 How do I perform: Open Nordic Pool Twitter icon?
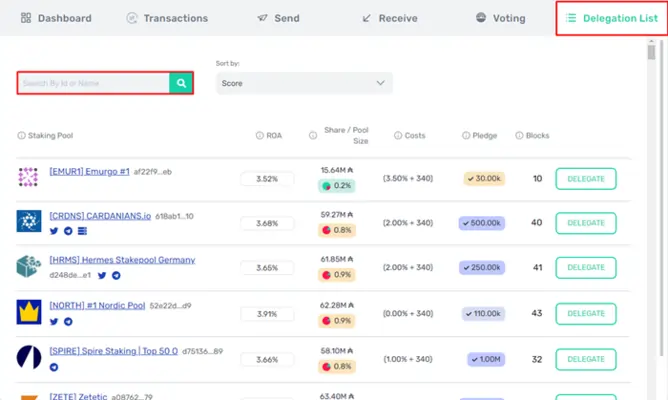coord(54,321)
